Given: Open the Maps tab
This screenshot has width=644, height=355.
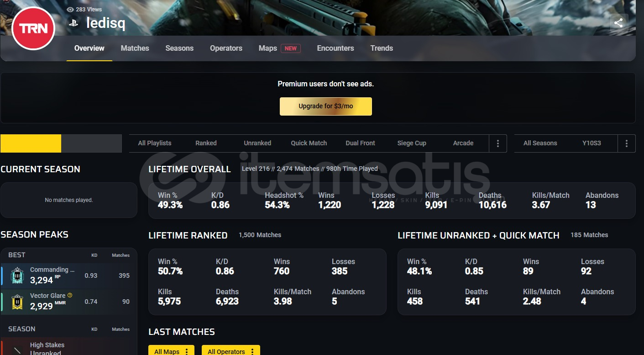Looking at the screenshot, I should coord(268,48).
